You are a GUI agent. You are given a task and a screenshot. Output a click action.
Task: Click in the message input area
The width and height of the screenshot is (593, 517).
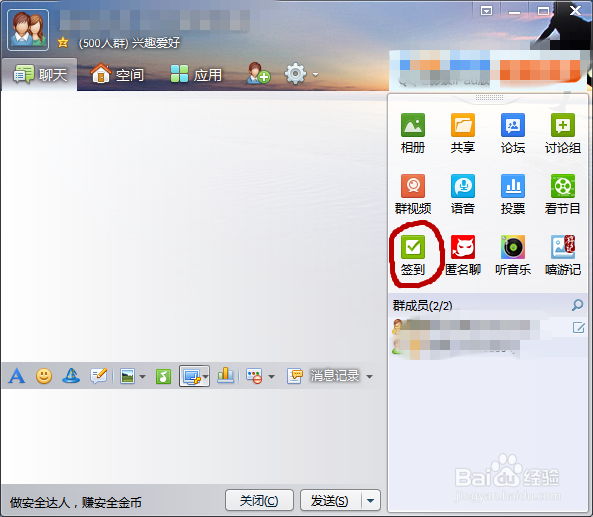click(x=193, y=435)
